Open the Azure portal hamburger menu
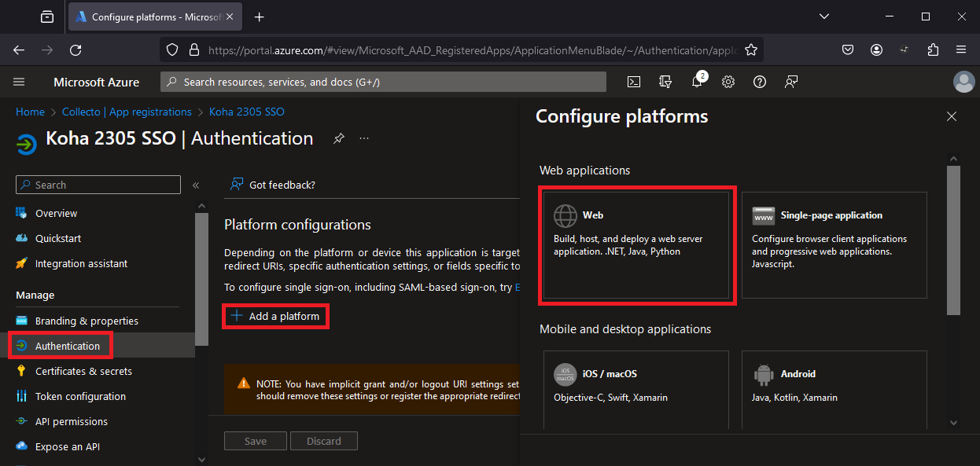This screenshot has width=980, height=466. click(20, 82)
